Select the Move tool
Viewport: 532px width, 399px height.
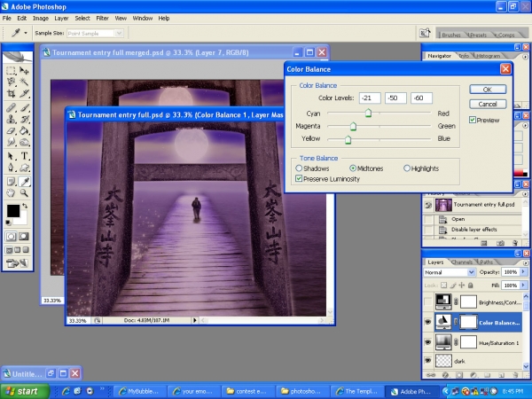pyautogui.click(x=24, y=71)
